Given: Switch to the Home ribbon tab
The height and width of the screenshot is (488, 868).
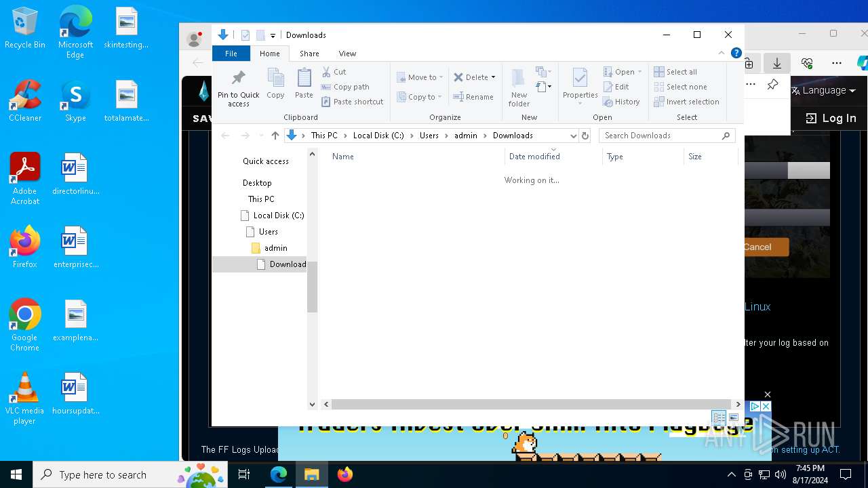Looking at the screenshot, I should (269, 54).
